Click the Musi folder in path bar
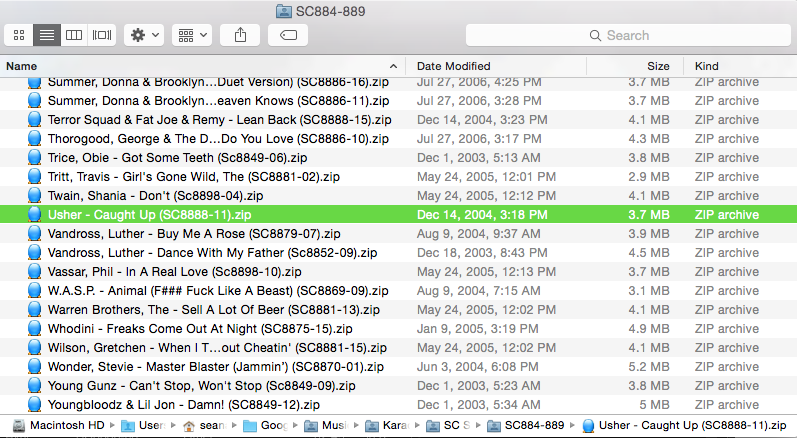This screenshot has width=797, height=438. [x=326, y=425]
